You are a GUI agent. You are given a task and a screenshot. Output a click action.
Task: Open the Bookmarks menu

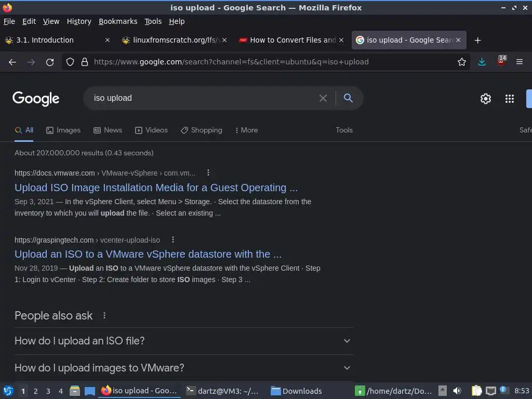click(x=118, y=21)
